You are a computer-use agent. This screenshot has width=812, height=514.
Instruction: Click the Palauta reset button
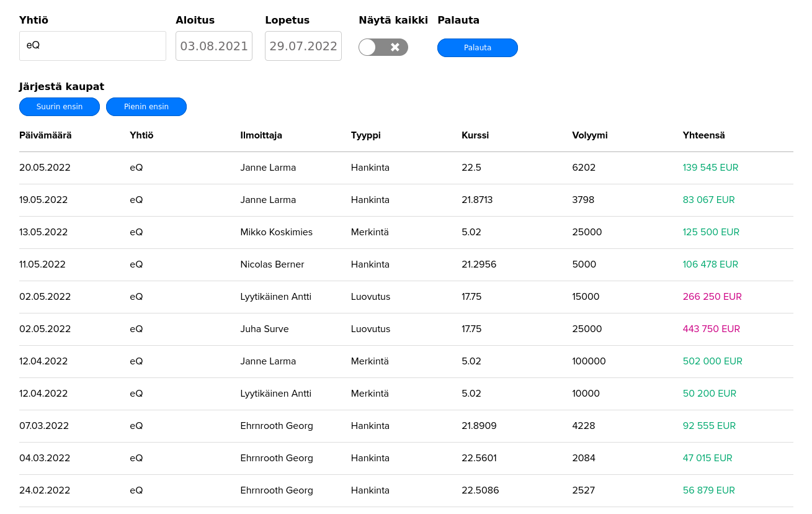point(477,48)
